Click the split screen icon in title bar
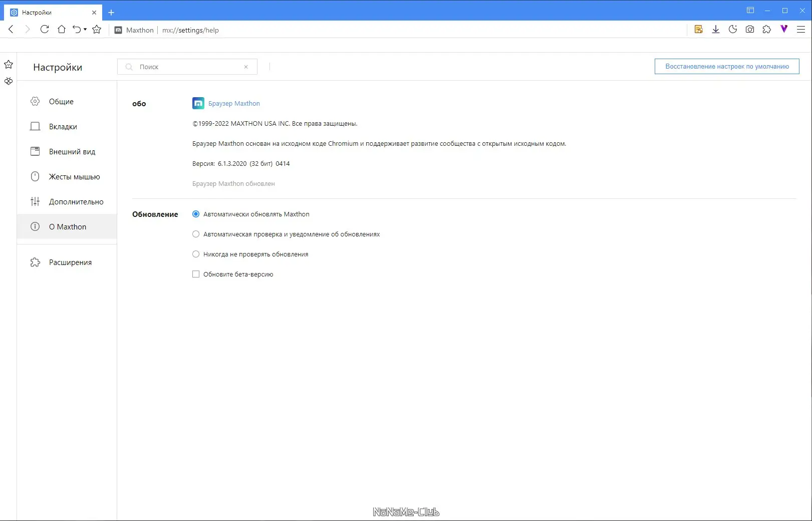The width and height of the screenshot is (812, 521). coord(750,11)
